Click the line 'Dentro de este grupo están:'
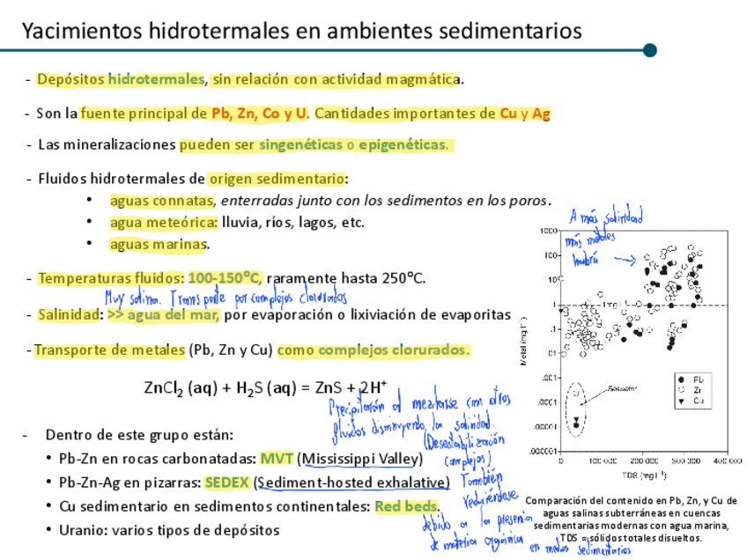This screenshot has height=560, width=747. click(x=139, y=435)
